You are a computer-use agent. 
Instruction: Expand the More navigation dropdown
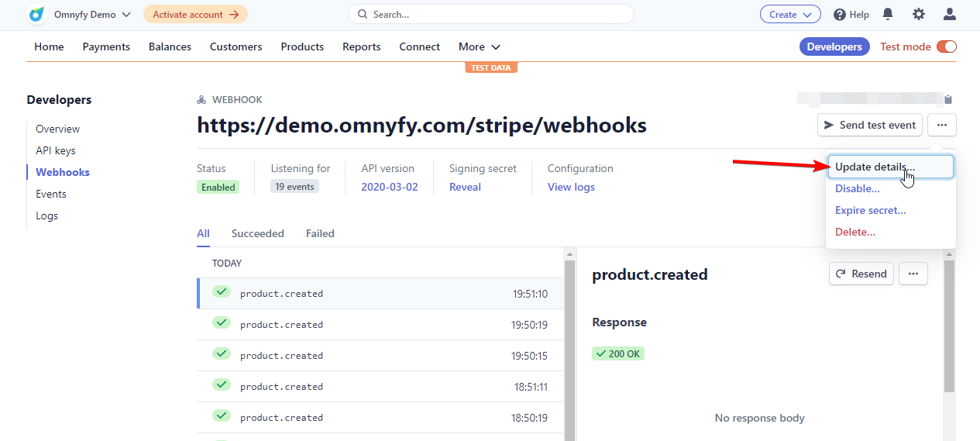tap(480, 47)
